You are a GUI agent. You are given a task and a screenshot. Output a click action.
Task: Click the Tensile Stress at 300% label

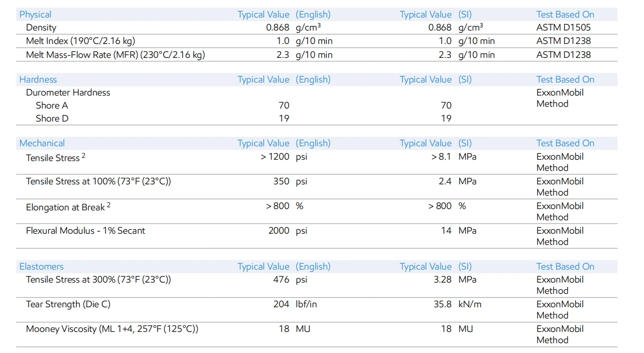click(98, 279)
